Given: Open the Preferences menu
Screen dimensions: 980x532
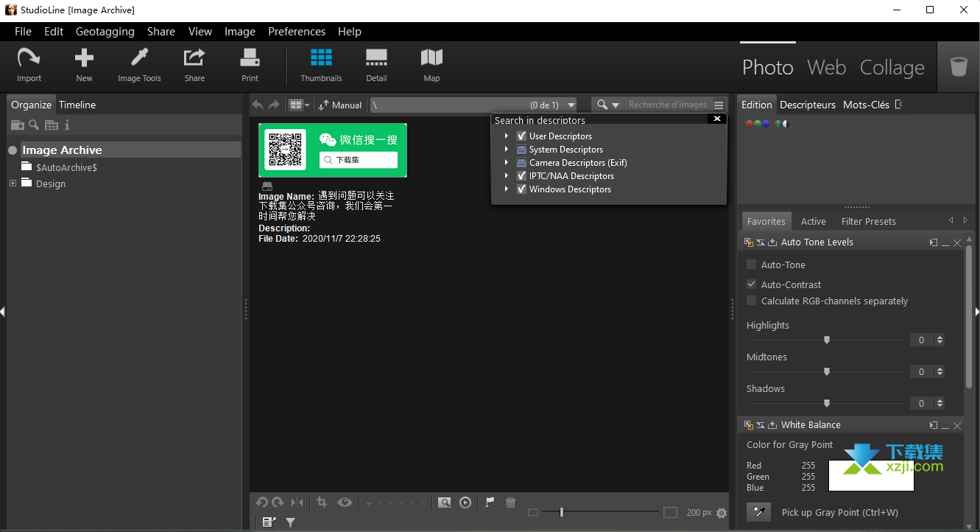Looking at the screenshot, I should tap(297, 32).
